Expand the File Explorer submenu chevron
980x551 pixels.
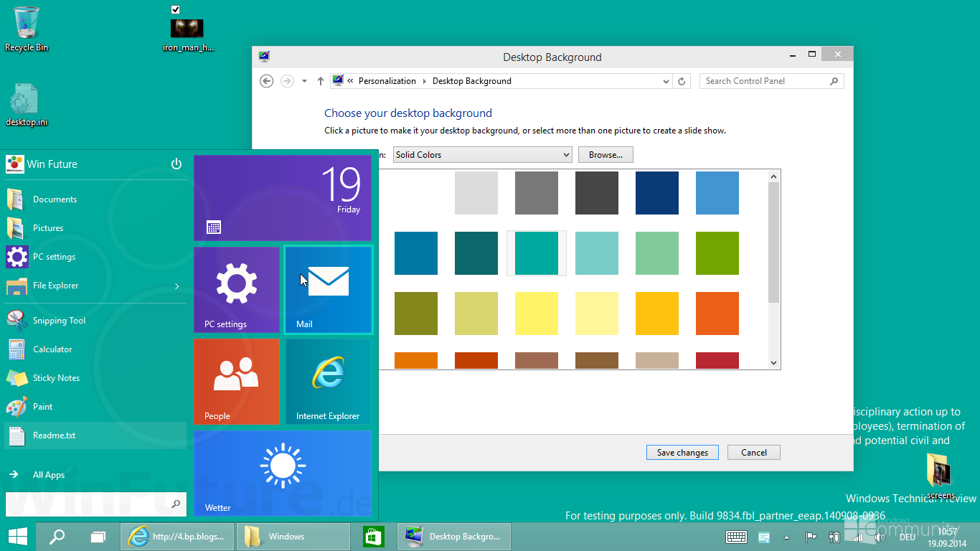tap(176, 285)
